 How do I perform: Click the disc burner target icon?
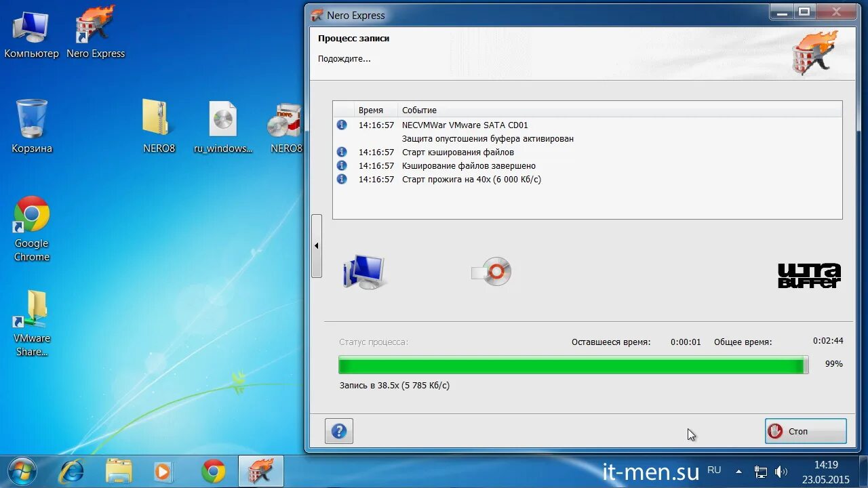(492, 272)
